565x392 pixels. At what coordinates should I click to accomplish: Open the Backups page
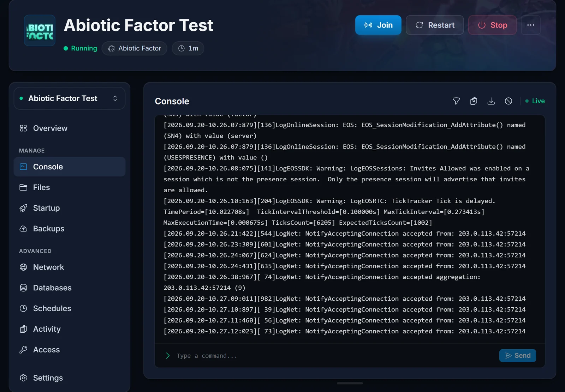(70, 229)
